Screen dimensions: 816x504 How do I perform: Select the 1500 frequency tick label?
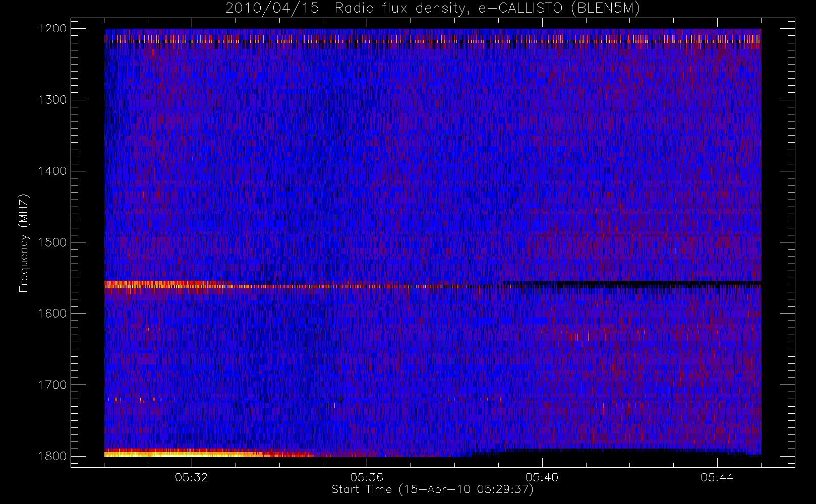click(52, 242)
